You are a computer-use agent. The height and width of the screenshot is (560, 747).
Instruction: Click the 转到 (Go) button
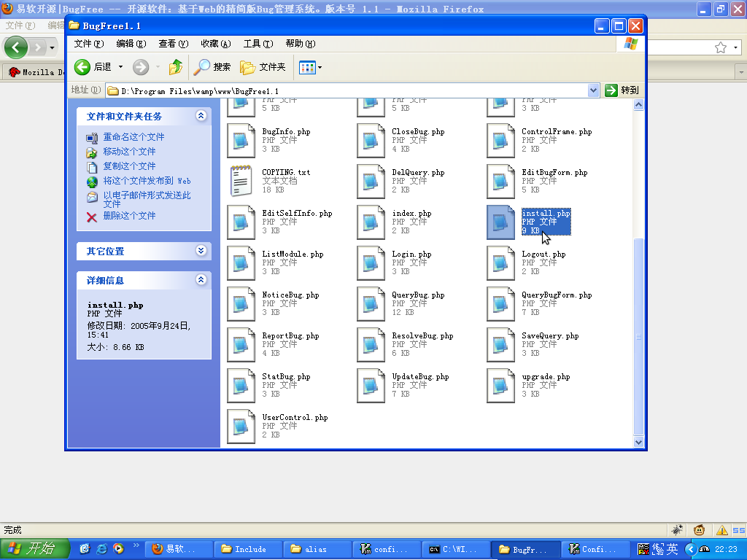[x=622, y=90]
